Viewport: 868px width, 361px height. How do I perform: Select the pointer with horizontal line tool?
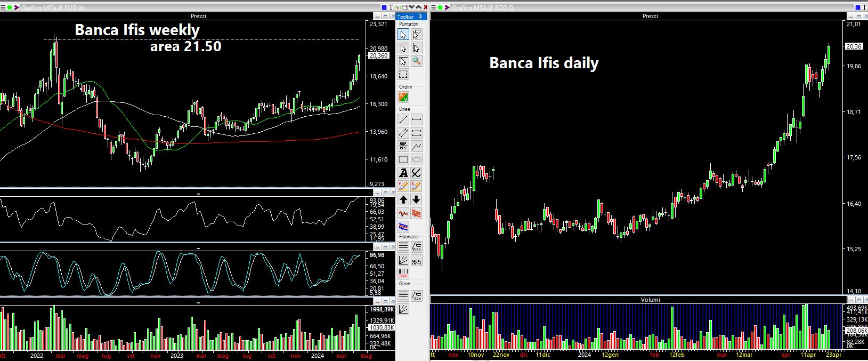pyautogui.click(x=403, y=48)
